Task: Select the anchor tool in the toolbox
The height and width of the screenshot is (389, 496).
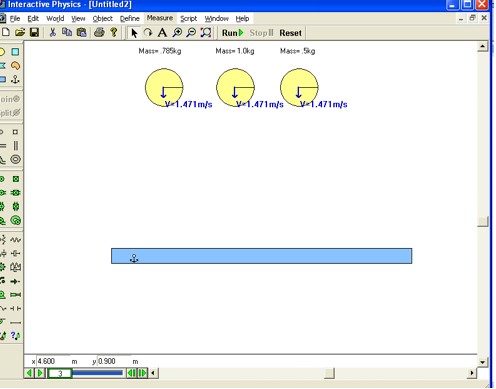Action: pos(15,79)
